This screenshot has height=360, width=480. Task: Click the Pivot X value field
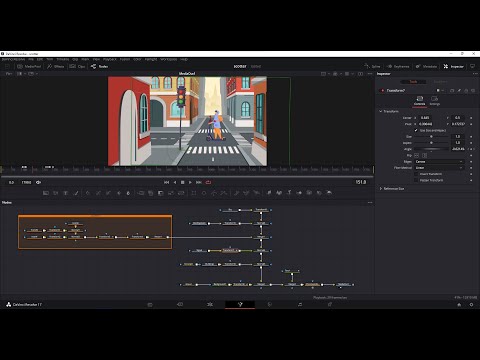pyautogui.click(x=425, y=124)
